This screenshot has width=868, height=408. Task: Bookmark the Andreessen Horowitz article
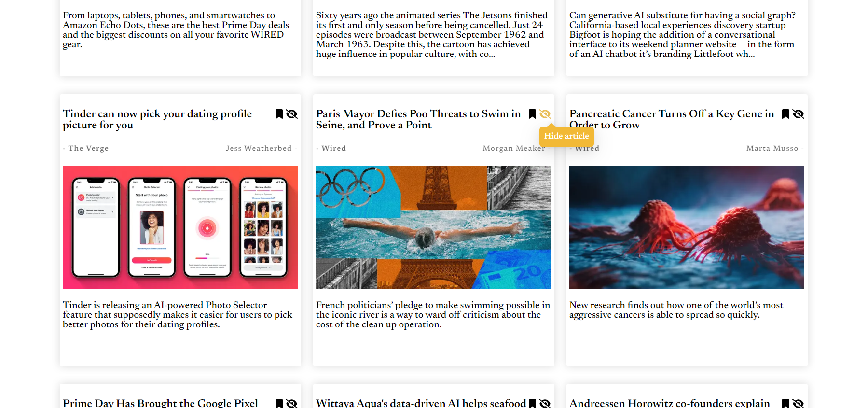785,403
